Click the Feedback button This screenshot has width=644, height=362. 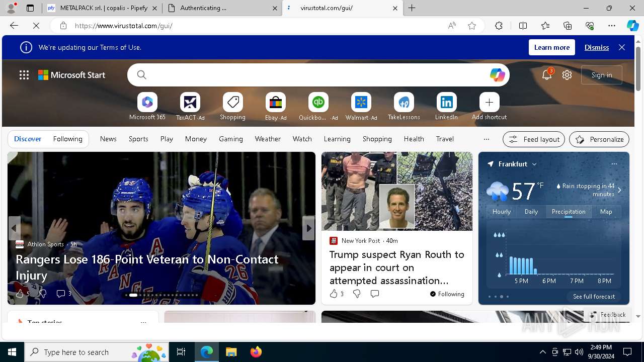click(x=607, y=315)
